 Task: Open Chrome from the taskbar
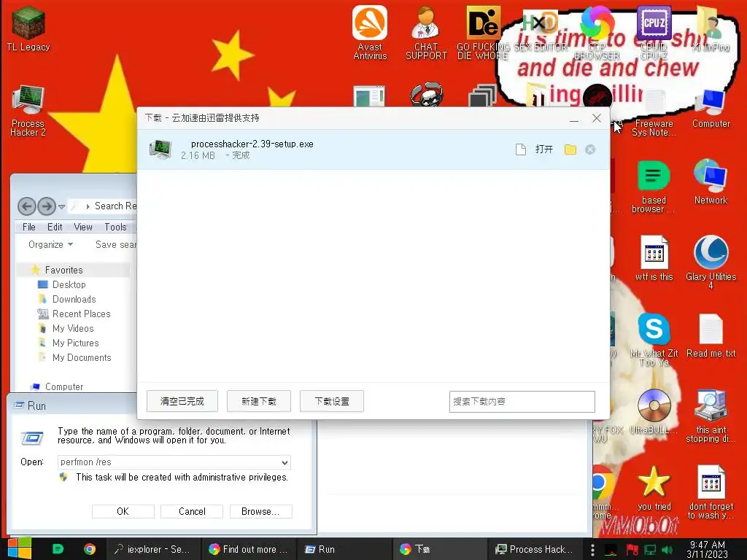pyautogui.click(x=90, y=549)
